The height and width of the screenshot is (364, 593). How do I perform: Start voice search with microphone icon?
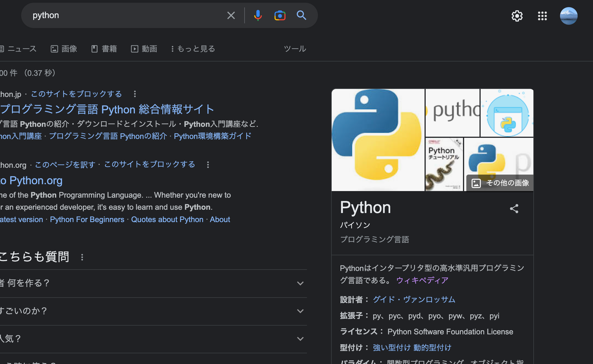pos(258,15)
